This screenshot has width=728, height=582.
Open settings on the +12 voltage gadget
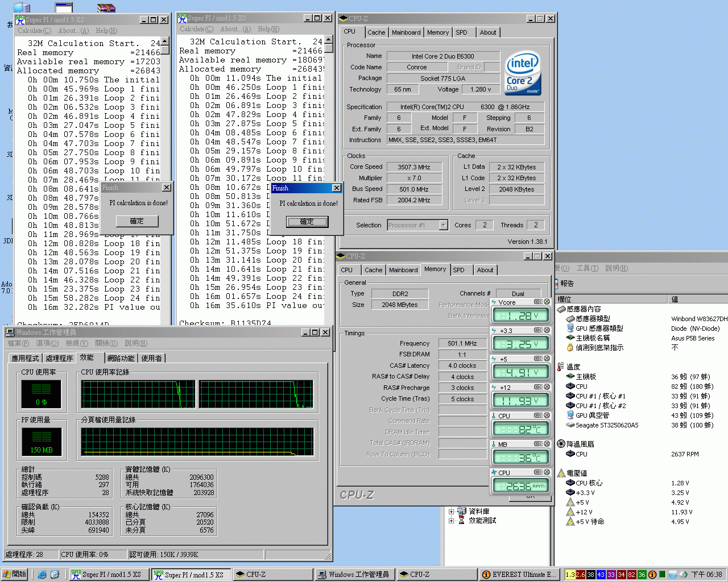537,387
